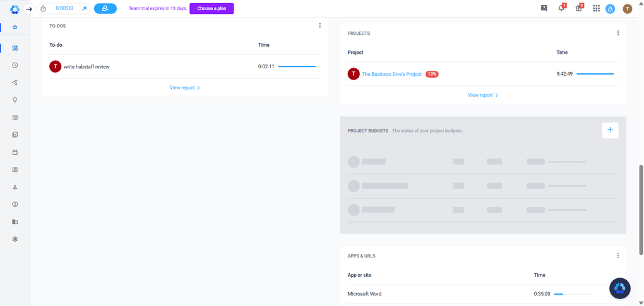Click the page vertical scrollbar thumb
This screenshot has height=306, width=644.
click(x=641, y=210)
